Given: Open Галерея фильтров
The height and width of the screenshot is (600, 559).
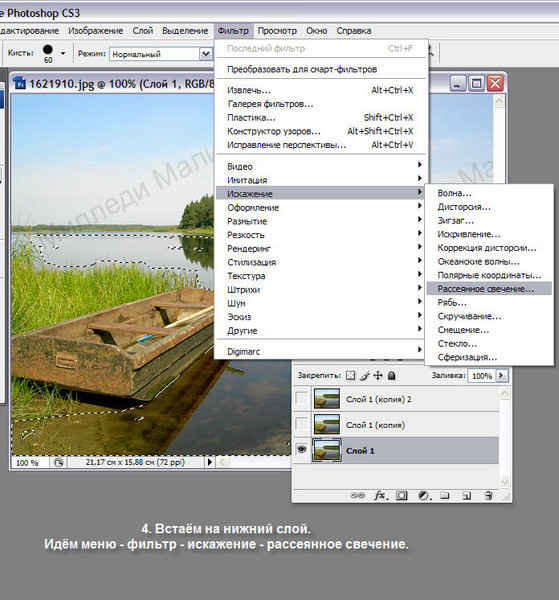Looking at the screenshot, I should tap(321, 104).
